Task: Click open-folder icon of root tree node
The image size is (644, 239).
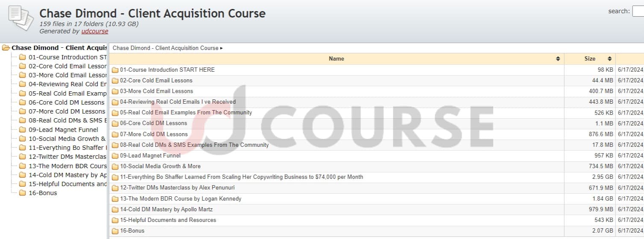Action: pos(6,48)
